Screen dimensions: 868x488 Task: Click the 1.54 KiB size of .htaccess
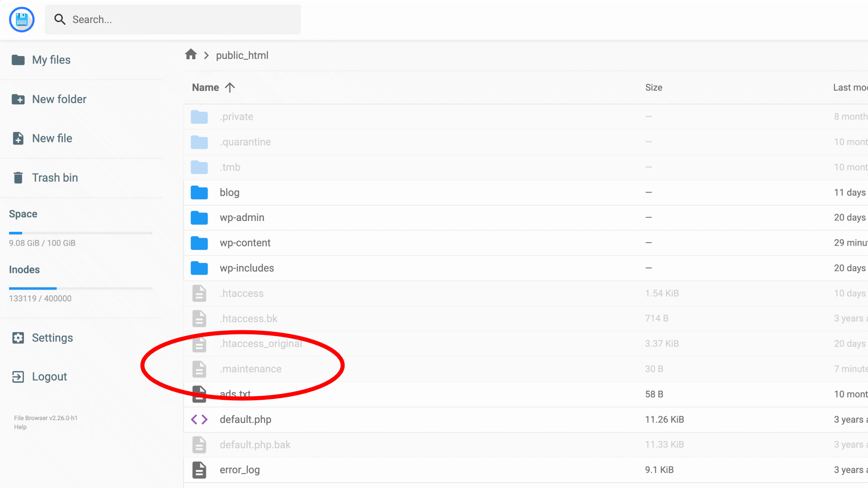(x=662, y=293)
